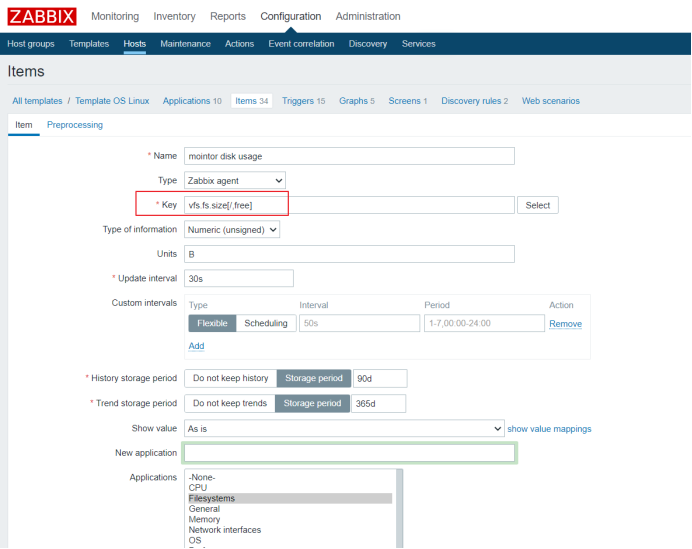Select Storage period for trends

pyautogui.click(x=312, y=403)
